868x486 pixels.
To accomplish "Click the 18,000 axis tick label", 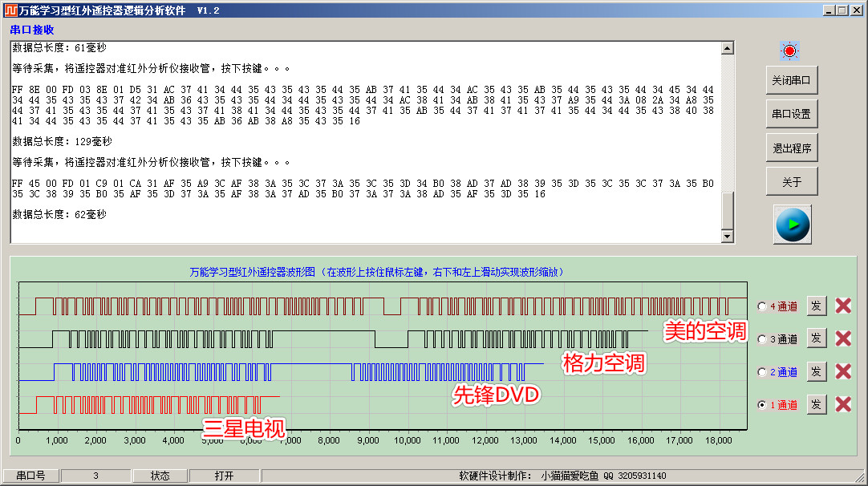I will pos(719,440).
